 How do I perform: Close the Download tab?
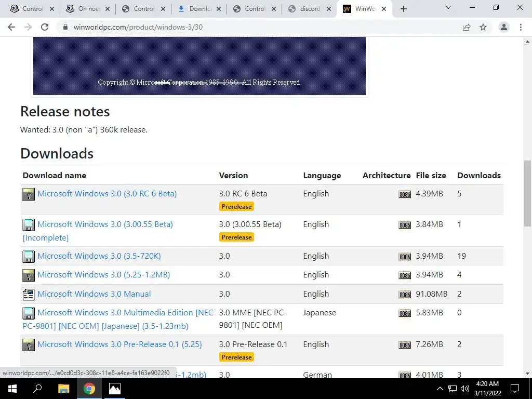(x=219, y=9)
